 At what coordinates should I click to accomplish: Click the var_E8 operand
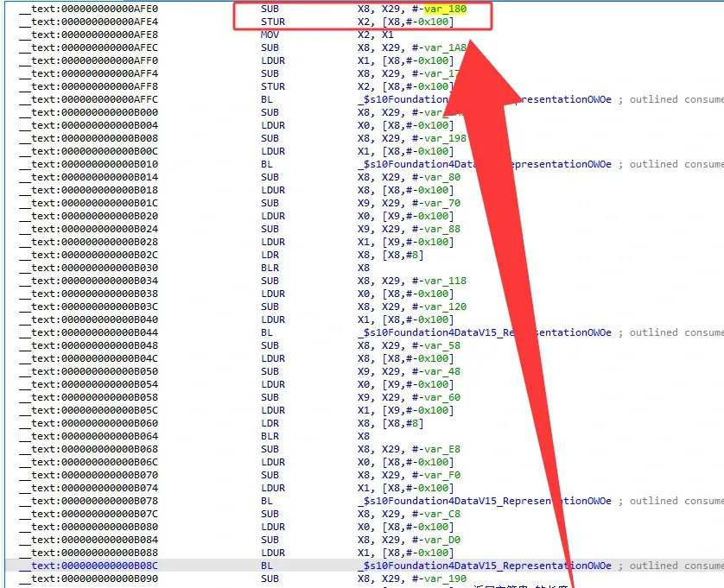click(442, 449)
